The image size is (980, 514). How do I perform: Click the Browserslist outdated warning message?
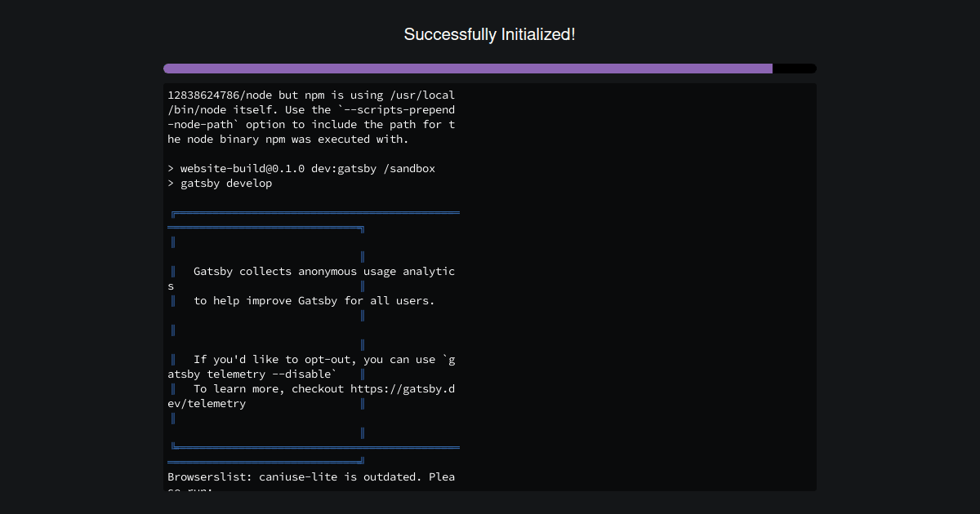point(310,476)
